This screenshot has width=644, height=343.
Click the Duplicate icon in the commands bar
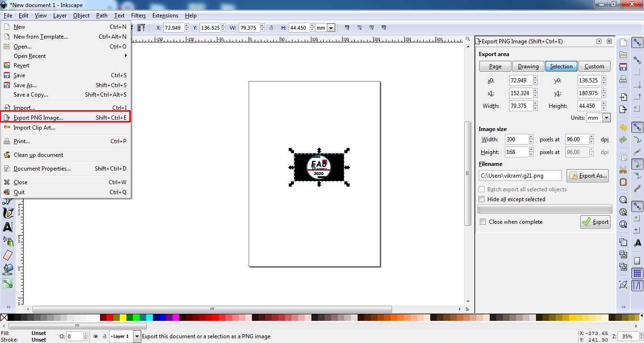(623, 243)
